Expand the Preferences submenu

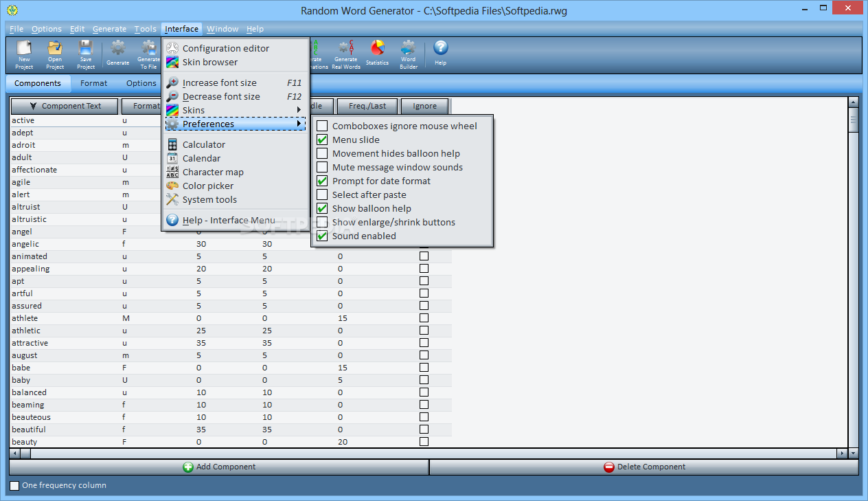[x=236, y=124]
